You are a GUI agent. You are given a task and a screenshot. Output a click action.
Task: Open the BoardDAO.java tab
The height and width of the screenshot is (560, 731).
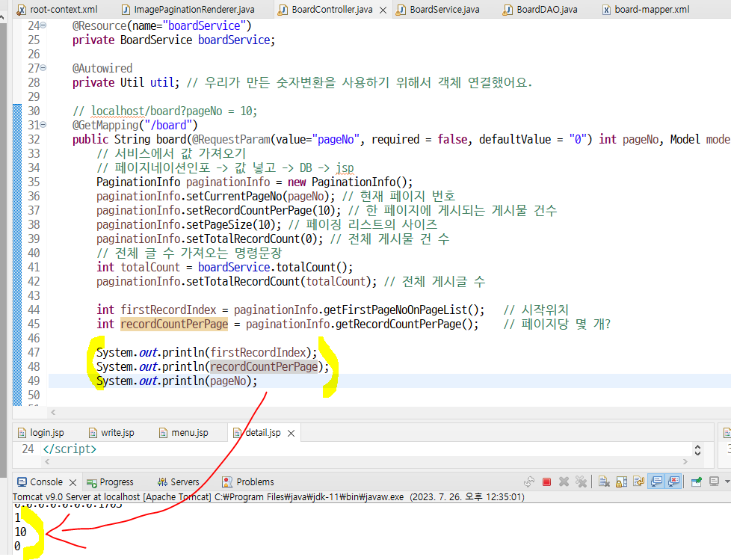(x=541, y=9)
